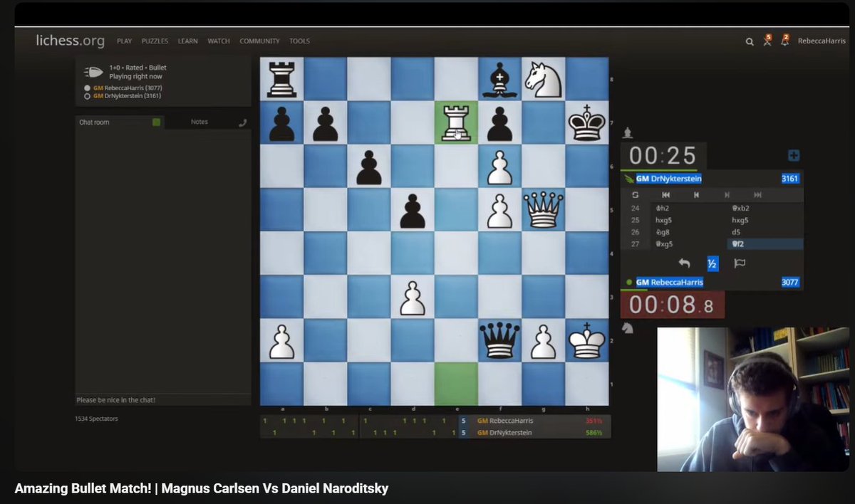Click GM RebeccaHarris name beside the clock
Viewport: 855px width, 504px height.
(669, 283)
